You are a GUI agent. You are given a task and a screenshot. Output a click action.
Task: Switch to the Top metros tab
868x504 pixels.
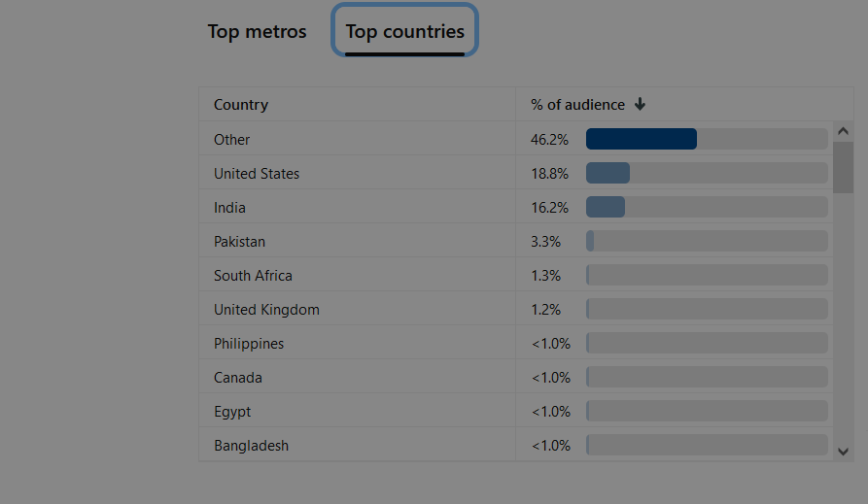[257, 31]
